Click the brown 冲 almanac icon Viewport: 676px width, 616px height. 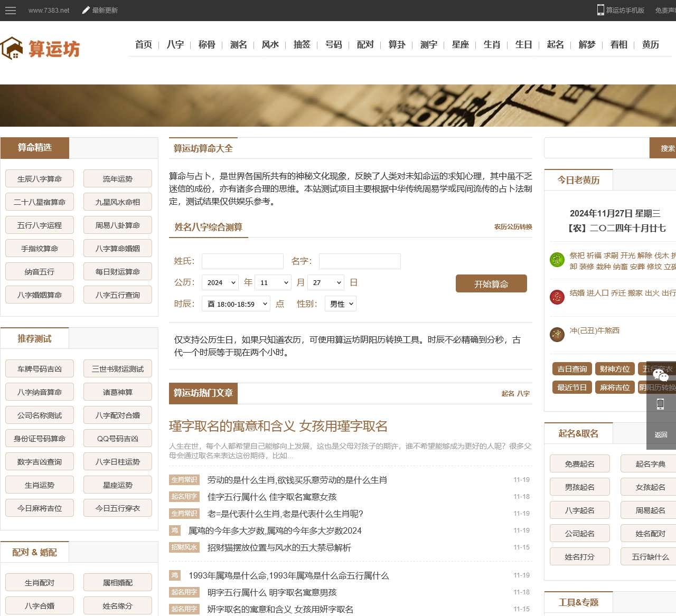pyautogui.click(x=557, y=334)
